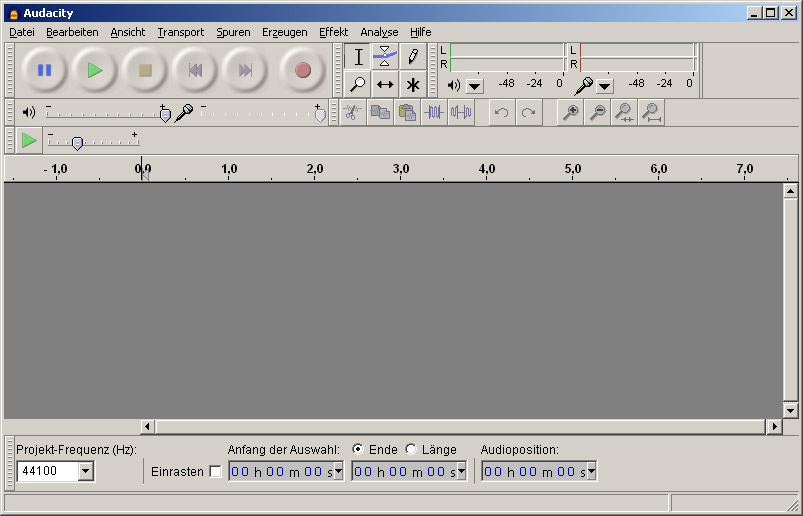Click vertical scrollbar up arrow
The height and width of the screenshot is (516, 803).
click(x=790, y=191)
